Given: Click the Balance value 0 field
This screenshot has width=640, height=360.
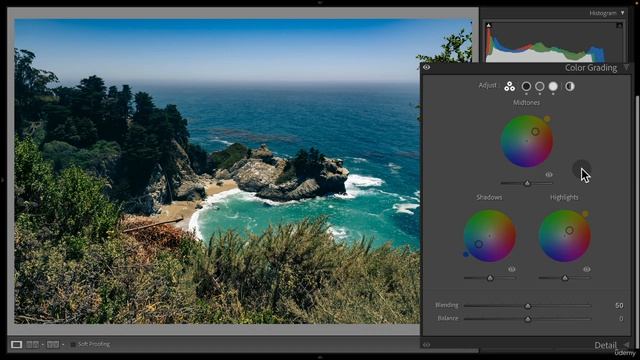Looking at the screenshot, I should coord(621,319).
